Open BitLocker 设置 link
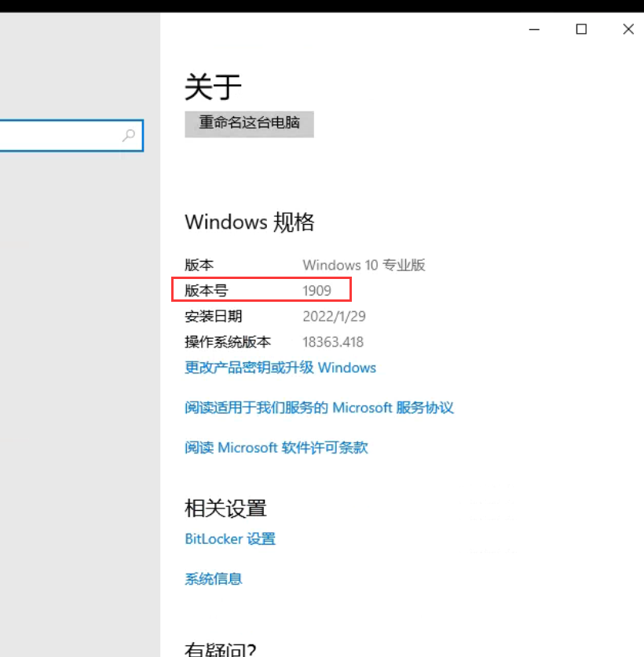The width and height of the screenshot is (644, 657). [230, 539]
